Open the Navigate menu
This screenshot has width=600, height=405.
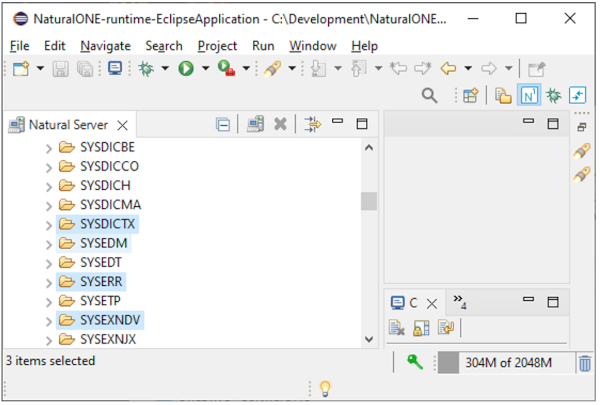tap(106, 46)
